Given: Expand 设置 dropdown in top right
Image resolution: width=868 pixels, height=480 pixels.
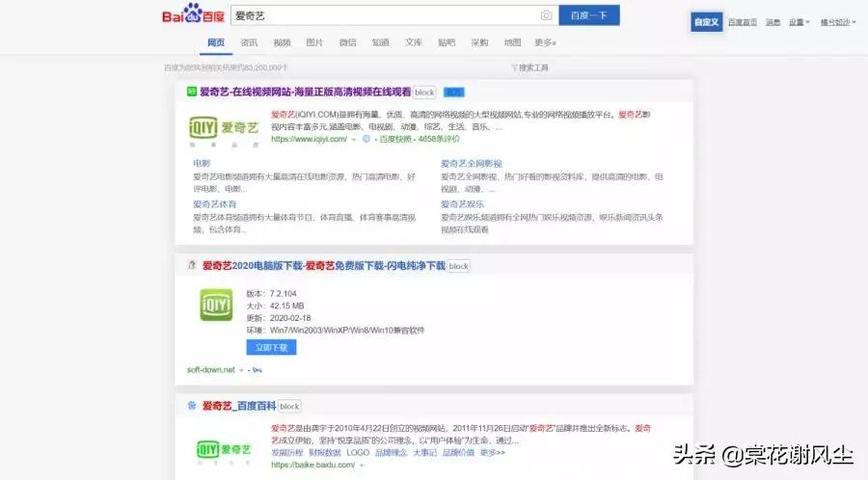Looking at the screenshot, I should tap(799, 22).
